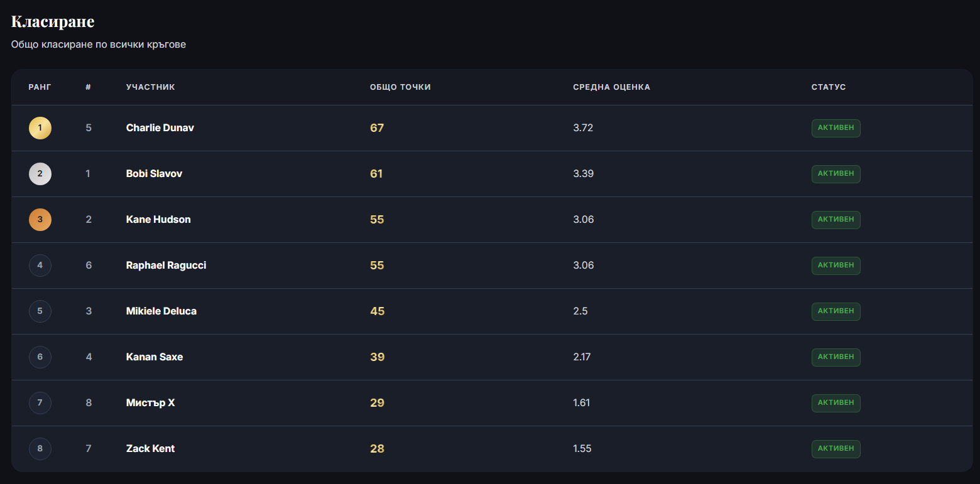
Task: Click the РАНГ column header
Action: click(40, 87)
